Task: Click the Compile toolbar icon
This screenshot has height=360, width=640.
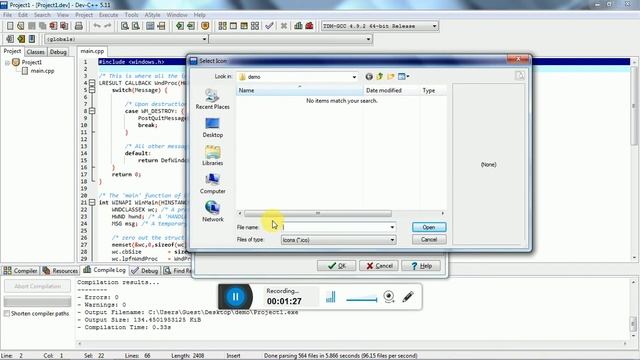Action: pos(222,26)
